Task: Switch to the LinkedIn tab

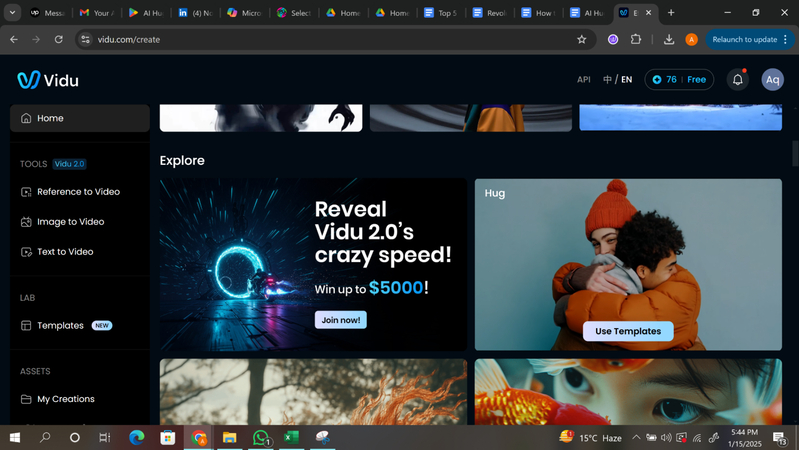Action: click(195, 13)
